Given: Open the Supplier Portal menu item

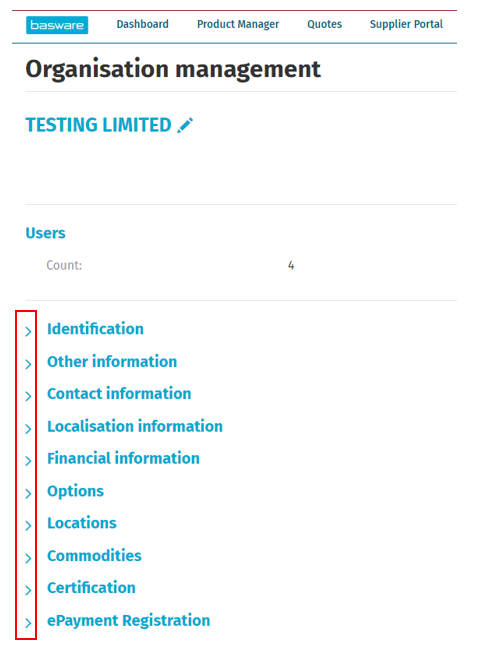Looking at the screenshot, I should coord(406,24).
